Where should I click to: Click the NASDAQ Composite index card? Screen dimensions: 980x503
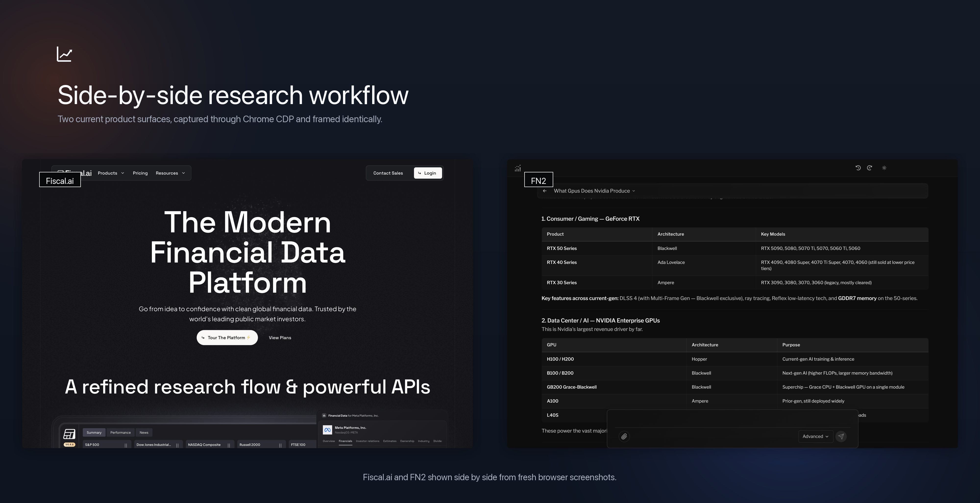click(x=210, y=444)
